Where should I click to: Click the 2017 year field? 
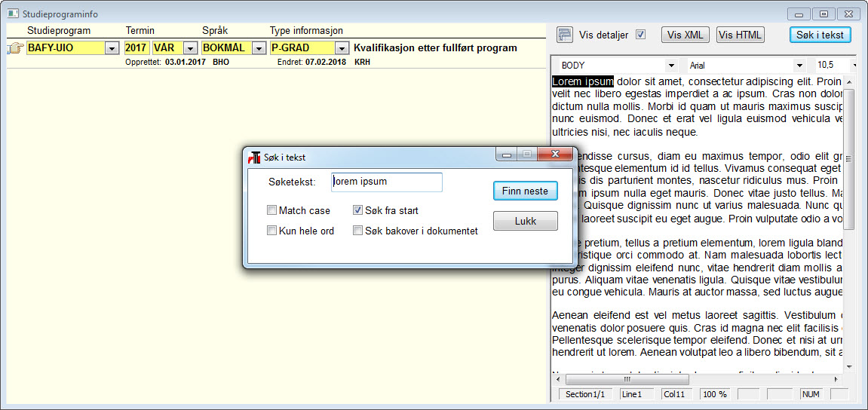(x=136, y=48)
